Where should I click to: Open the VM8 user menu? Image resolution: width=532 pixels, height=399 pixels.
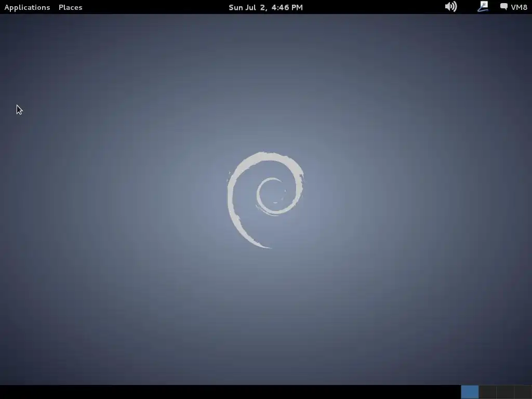pos(519,7)
